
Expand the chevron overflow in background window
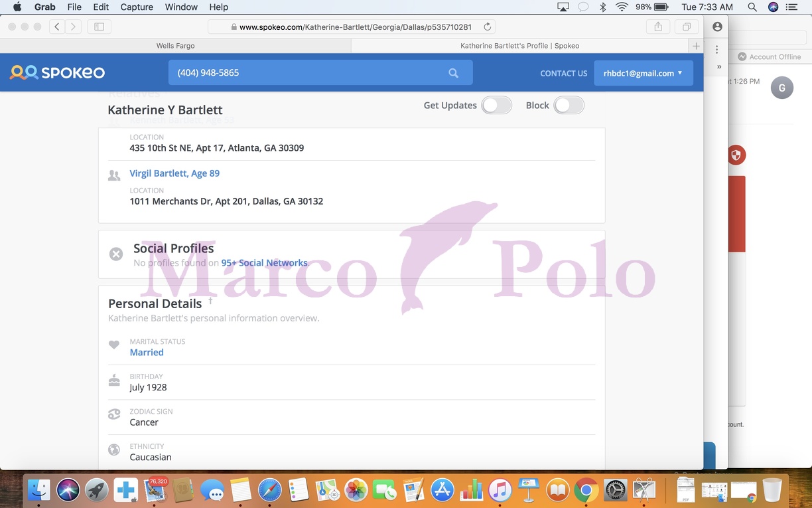coord(719,66)
